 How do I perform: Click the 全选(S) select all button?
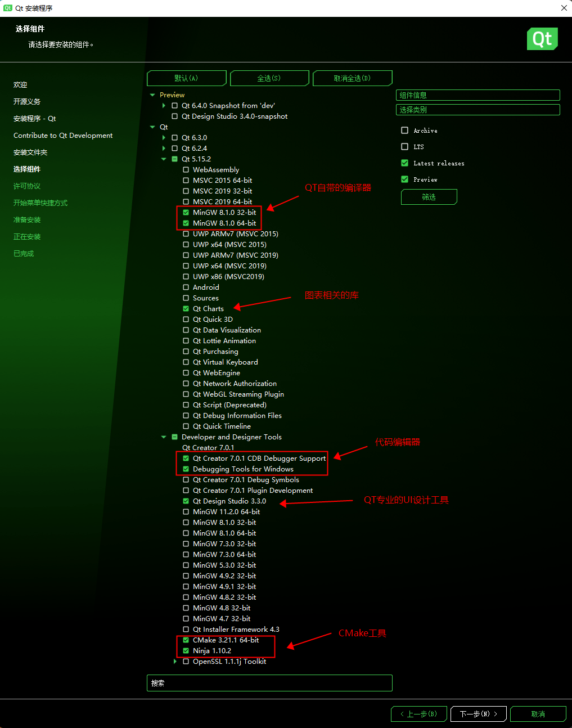(x=269, y=78)
